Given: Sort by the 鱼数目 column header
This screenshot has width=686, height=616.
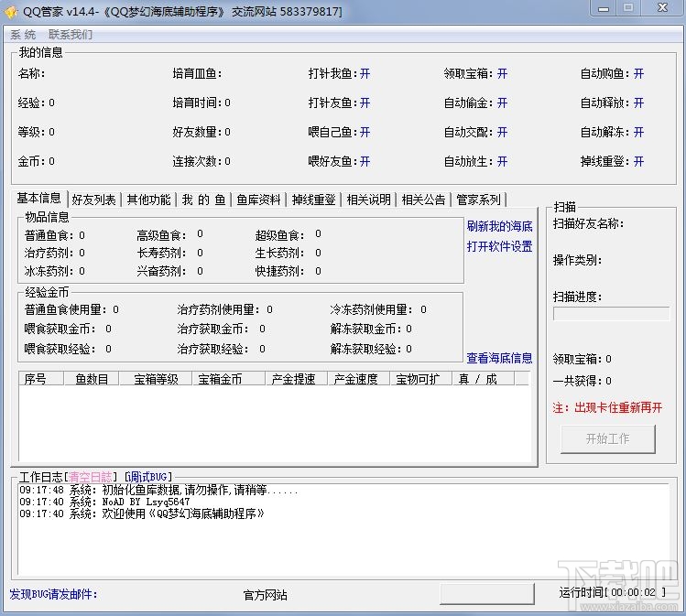Looking at the screenshot, I should coord(92,379).
